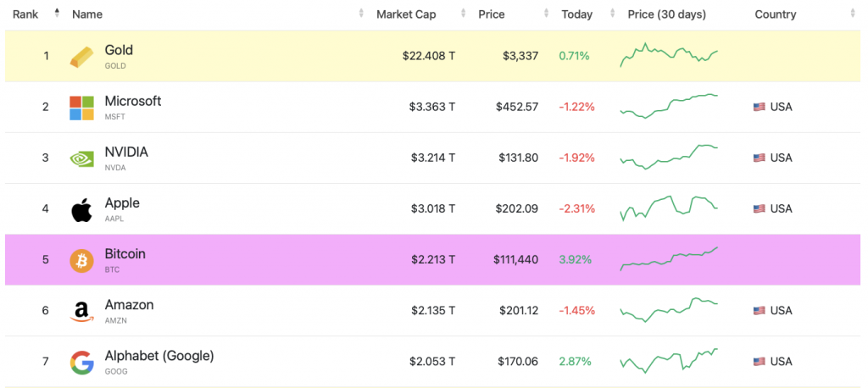Click the AAPL ticker symbol
The width and height of the screenshot is (868, 388).
click(114, 219)
